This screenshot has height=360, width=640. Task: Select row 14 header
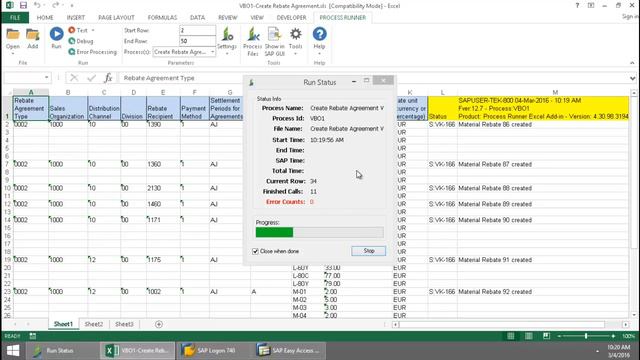click(7, 220)
